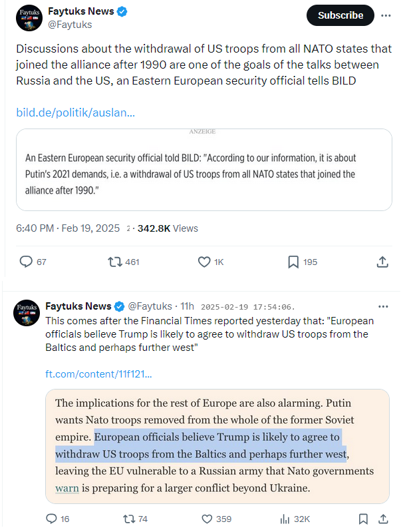Reply to the second post with 16 replies

[x=52, y=519]
